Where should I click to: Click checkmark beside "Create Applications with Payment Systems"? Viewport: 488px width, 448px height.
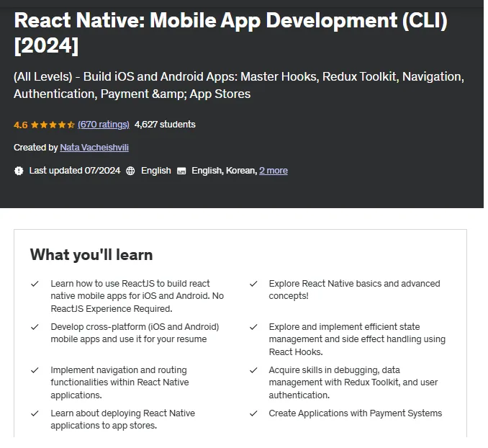pyautogui.click(x=253, y=413)
